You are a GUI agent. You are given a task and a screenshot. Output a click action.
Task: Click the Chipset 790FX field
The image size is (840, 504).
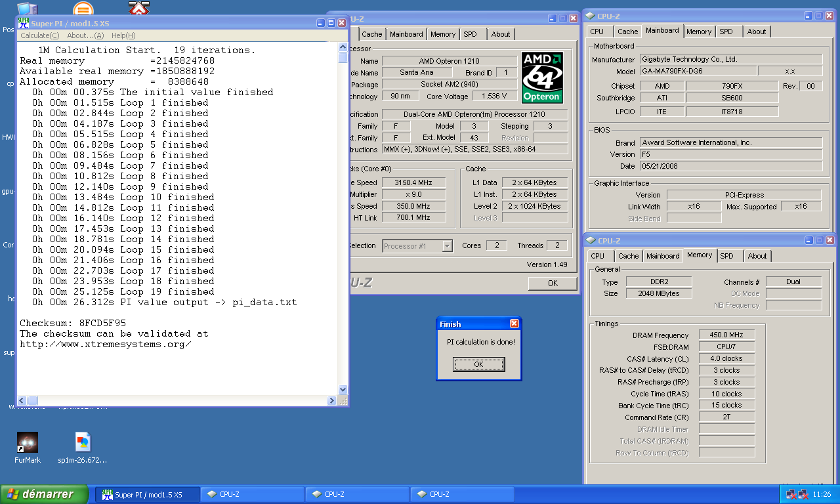(x=732, y=86)
